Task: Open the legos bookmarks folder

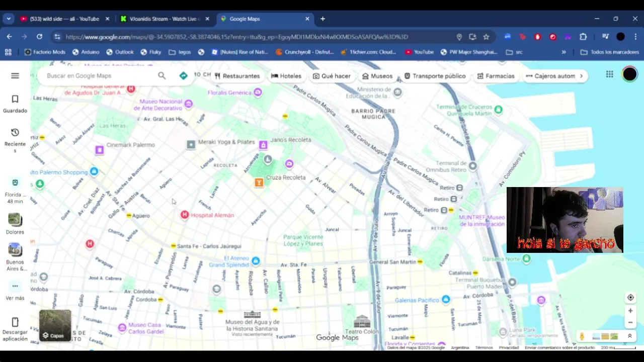Action: [180, 52]
